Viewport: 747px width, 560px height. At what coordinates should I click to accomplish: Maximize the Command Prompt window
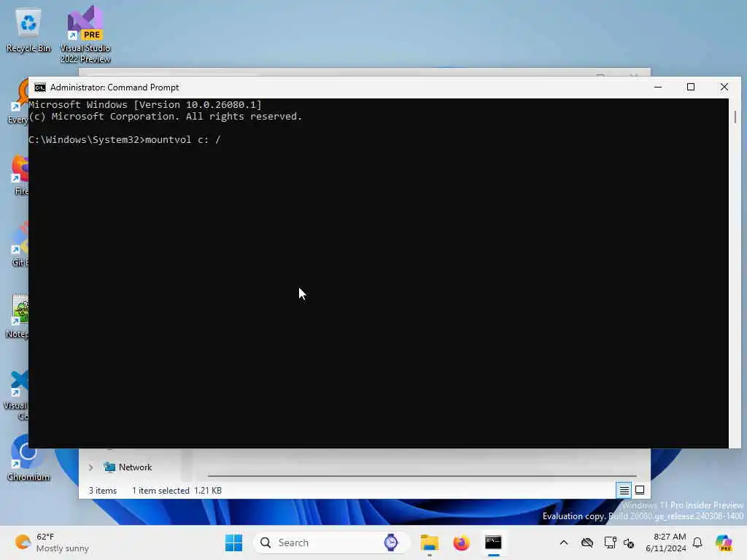point(691,87)
